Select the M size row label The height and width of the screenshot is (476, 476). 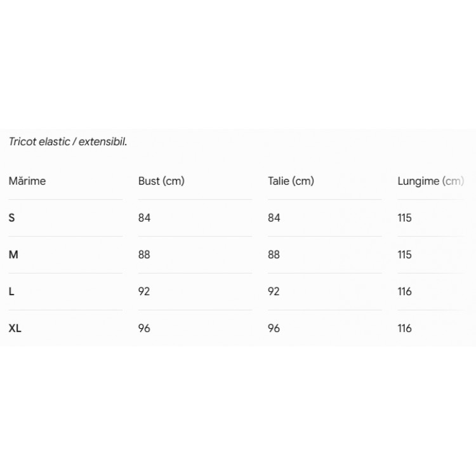point(14,255)
